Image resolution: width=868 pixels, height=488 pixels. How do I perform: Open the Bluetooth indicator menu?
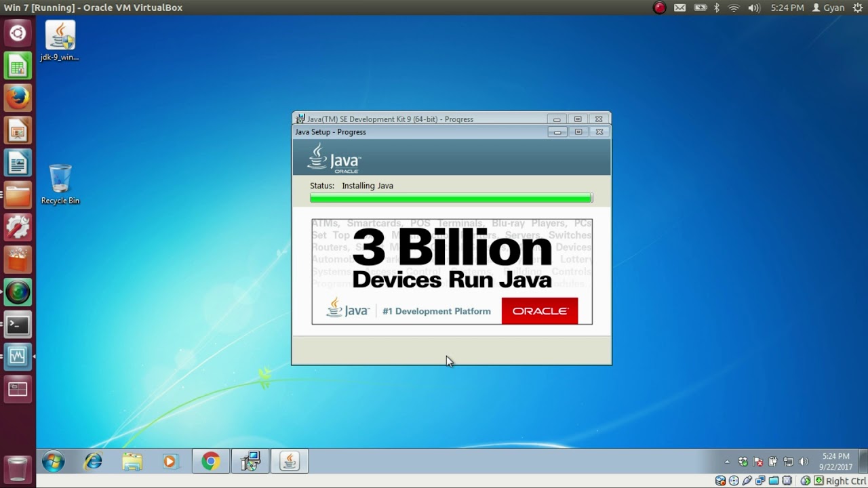click(717, 7)
